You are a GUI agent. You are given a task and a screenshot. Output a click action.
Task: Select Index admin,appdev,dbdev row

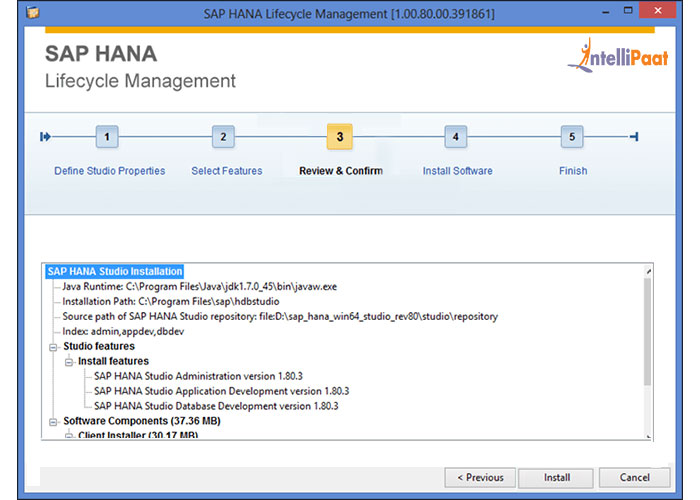pos(123,332)
